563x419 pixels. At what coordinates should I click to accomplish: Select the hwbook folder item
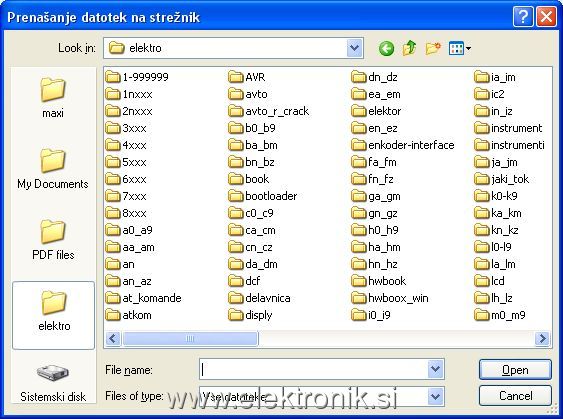[x=379, y=281]
